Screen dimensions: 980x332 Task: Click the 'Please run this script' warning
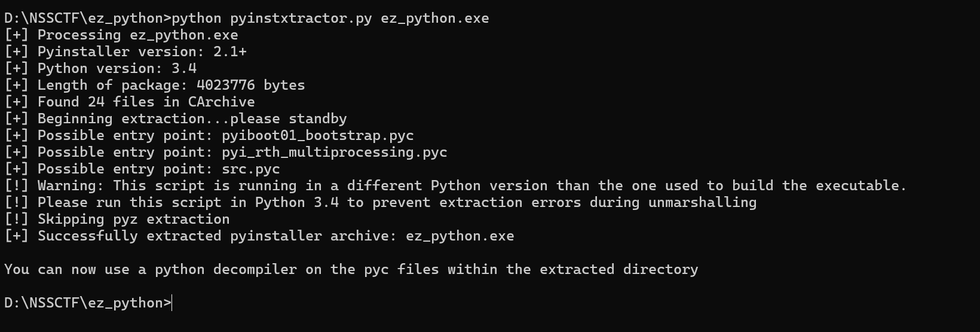pos(380,203)
